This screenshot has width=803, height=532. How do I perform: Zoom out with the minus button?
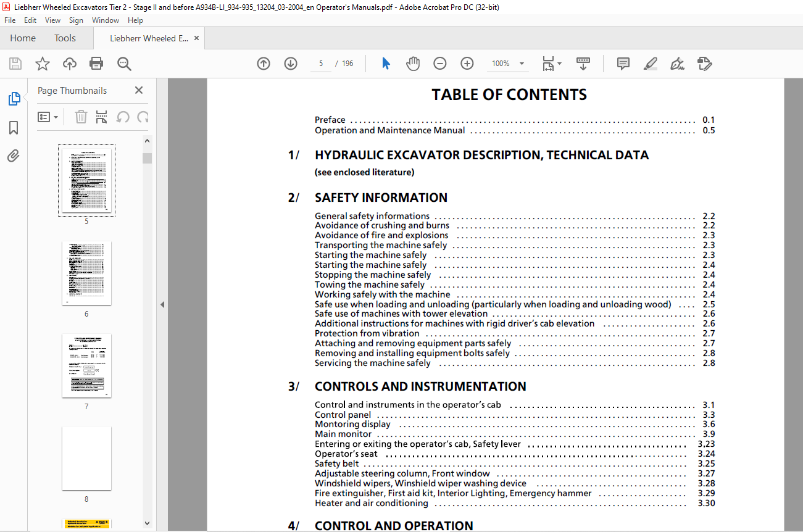(x=440, y=64)
